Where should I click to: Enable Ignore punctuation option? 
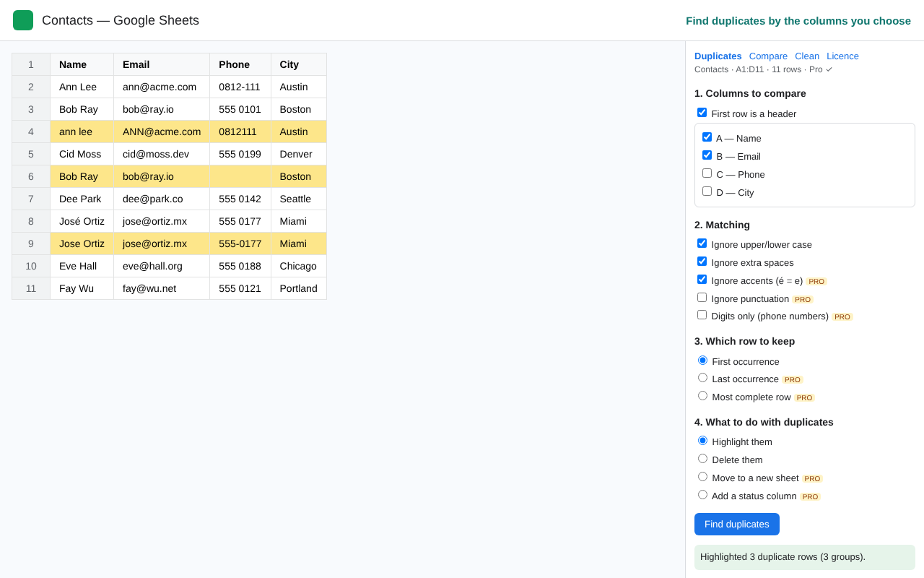[x=702, y=298]
